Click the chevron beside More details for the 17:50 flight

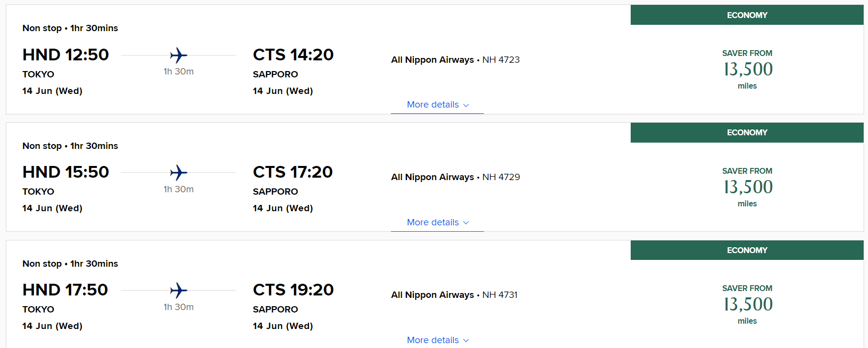[466, 341]
